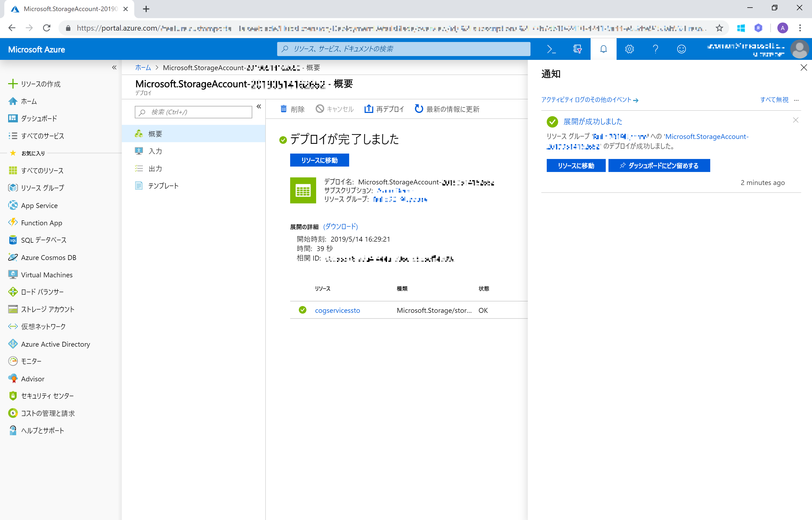Open the portal settings gear
This screenshot has width=812, height=520.
[629, 49]
